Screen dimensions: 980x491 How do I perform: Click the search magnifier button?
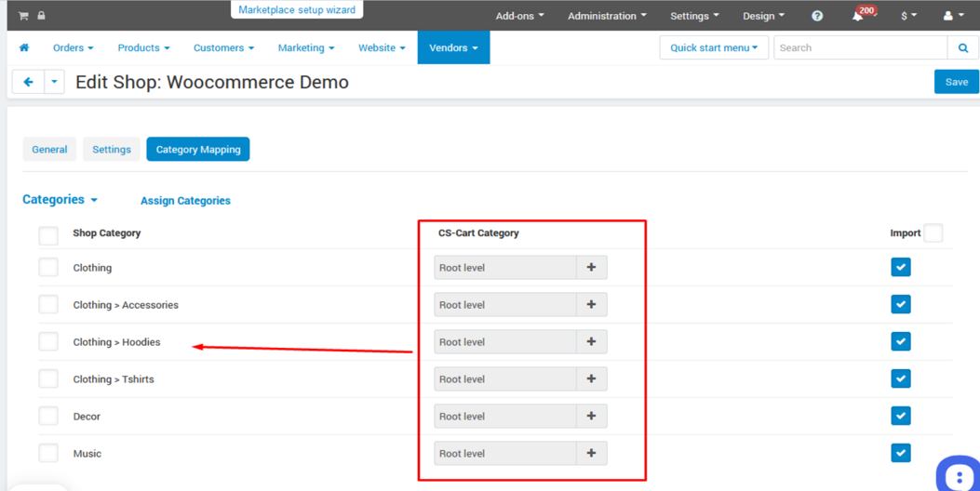pyautogui.click(x=963, y=47)
